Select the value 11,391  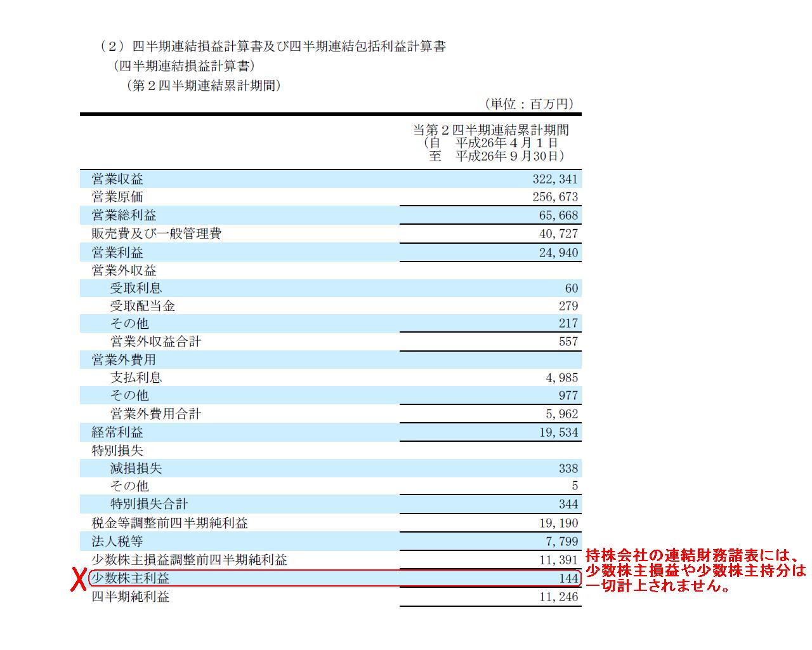(558, 560)
